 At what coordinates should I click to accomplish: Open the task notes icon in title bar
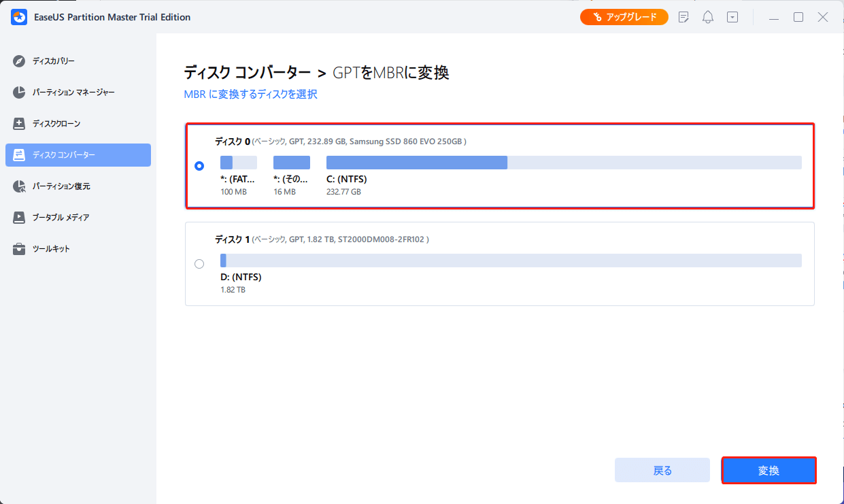click(683, 17)
